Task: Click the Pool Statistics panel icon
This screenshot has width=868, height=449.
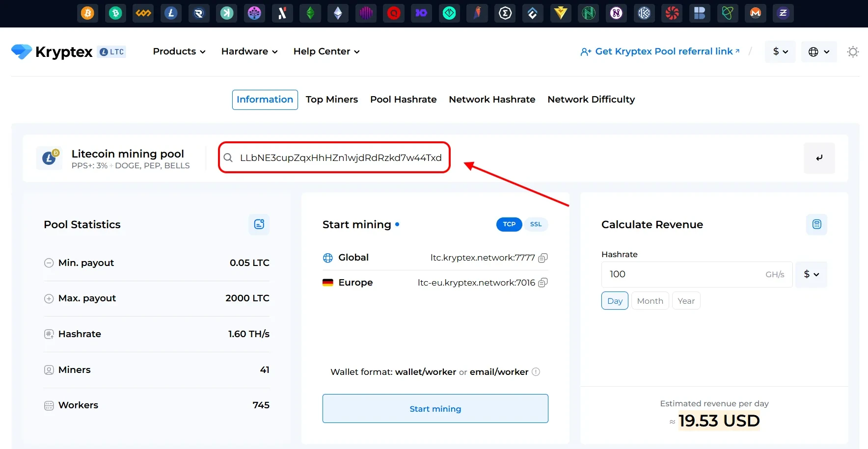Action: [259, 224]
